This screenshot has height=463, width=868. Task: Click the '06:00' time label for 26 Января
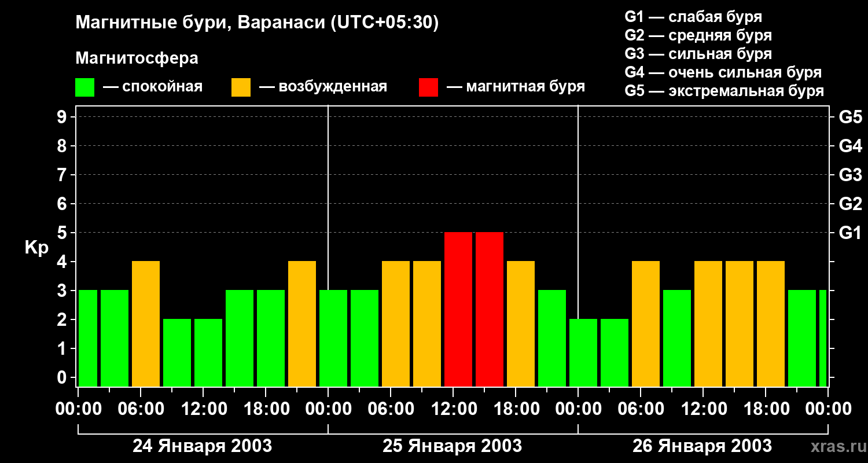[641, 409]
